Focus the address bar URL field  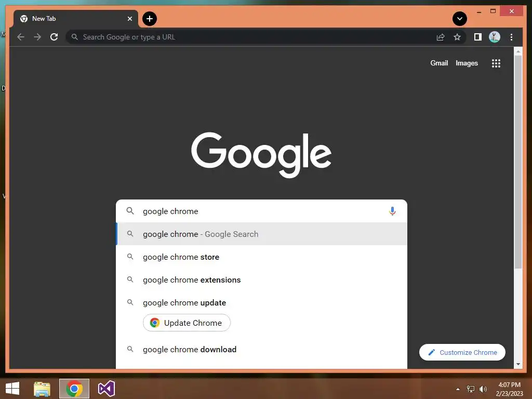click(x=250, y=37)
